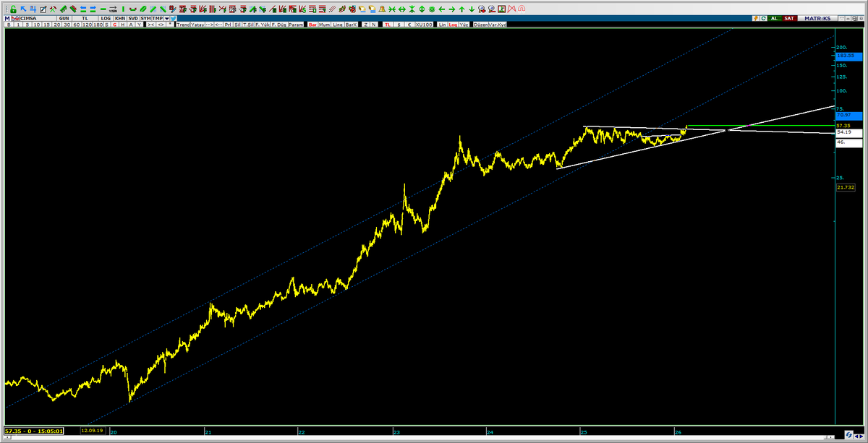Click the BarX chart type
Image resolution: width=868 pixels, height=443 pixels.
coord(351,24)
